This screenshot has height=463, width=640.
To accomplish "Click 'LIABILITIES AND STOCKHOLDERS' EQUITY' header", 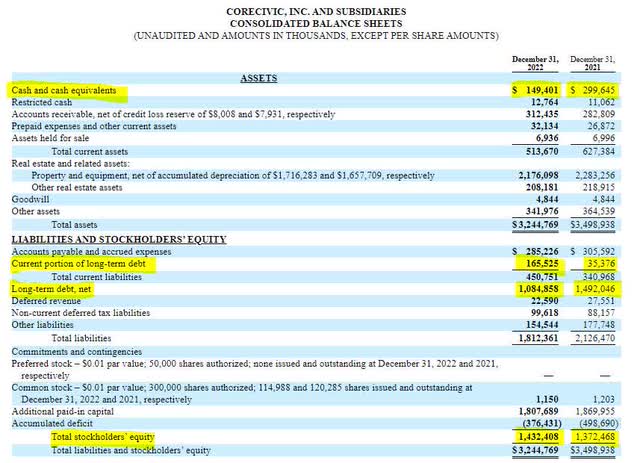I will click(x=119, y=239).
